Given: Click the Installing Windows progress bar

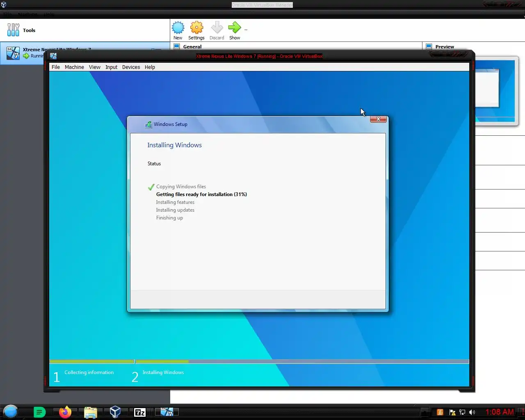Looking at the screenshot, I should tap(302, 362).
